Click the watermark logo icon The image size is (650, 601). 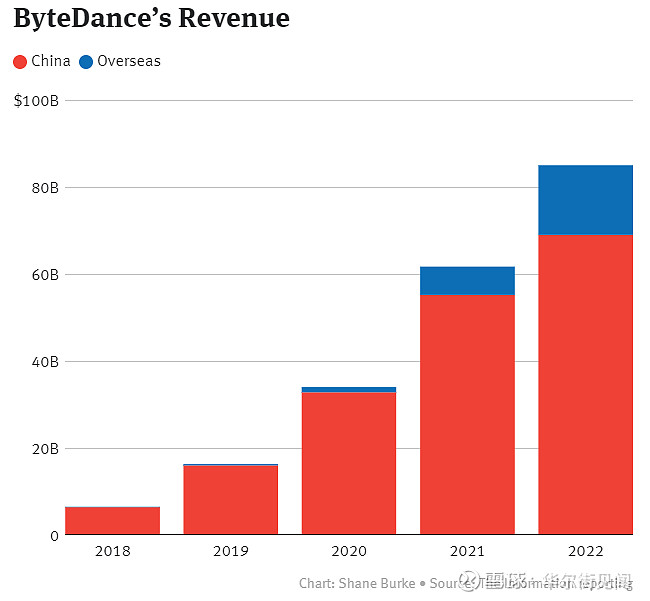coord(469,579)
